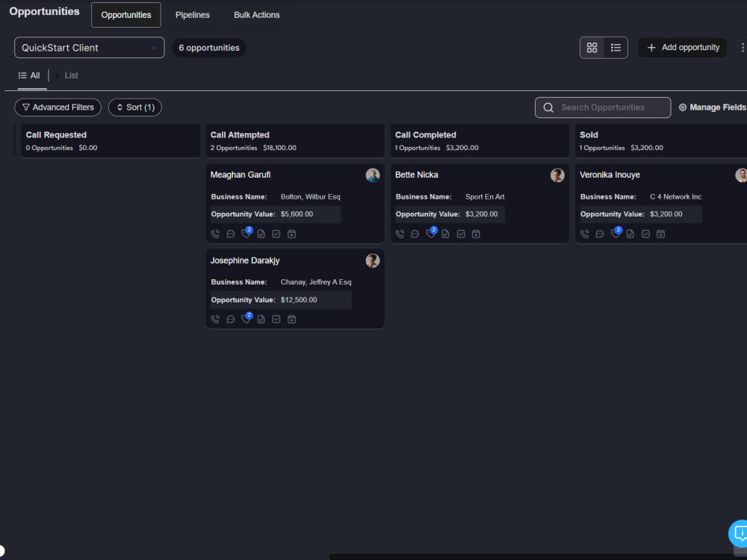The width and height of the screenshot is (747, 560).
Task: Open Manage Fields settings
Action: (712, 107)
